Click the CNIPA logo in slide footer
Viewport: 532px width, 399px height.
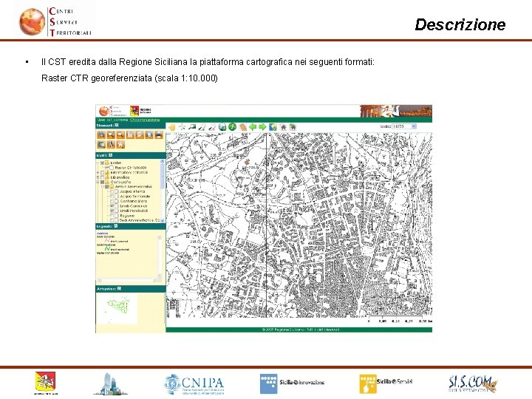click(194, 384)
